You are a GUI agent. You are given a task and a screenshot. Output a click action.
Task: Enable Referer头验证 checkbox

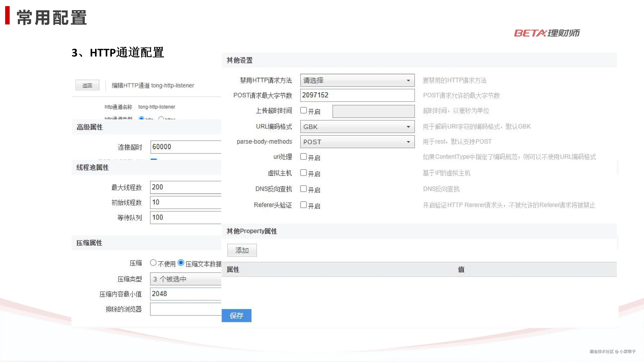click(303, 205)
